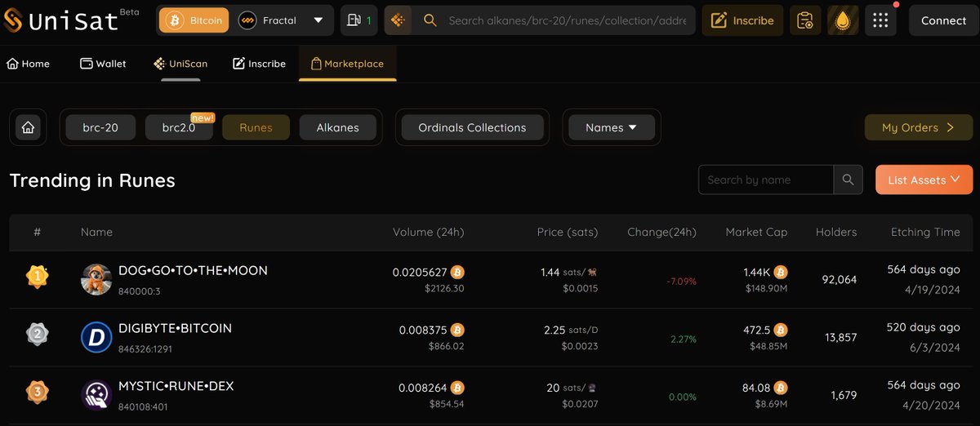Screen dimensions: 980x426
Task: Open MYSTIC•RUNE•DEX rune
Action: (x=176, y=386)
